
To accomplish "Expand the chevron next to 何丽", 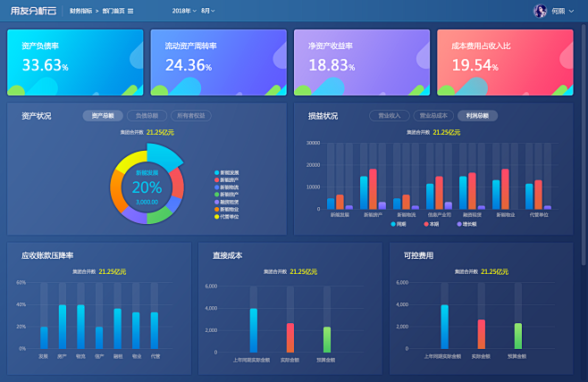I will point(572,12).
